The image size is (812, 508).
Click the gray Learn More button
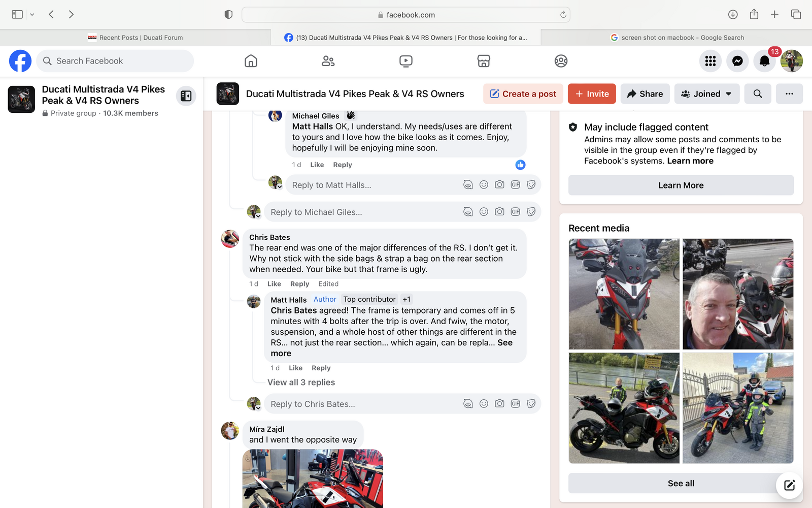tap(681, 185)
